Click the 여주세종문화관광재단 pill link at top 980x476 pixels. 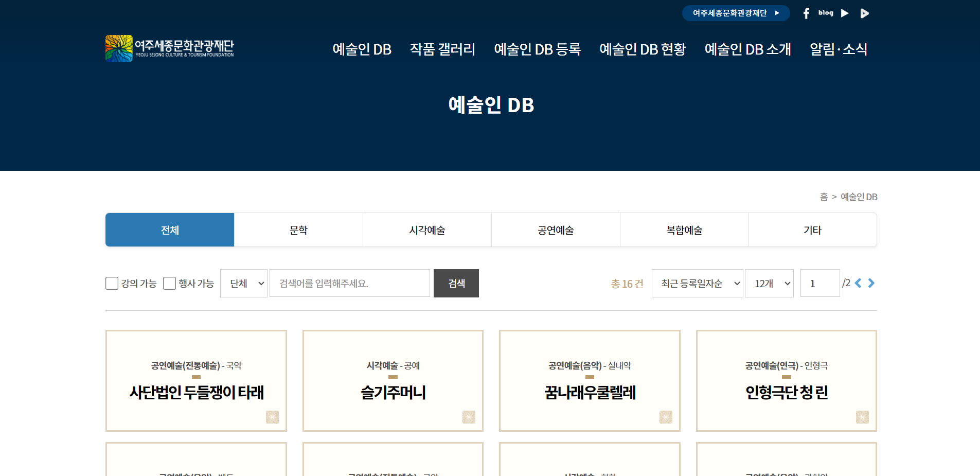click(736, 13)
